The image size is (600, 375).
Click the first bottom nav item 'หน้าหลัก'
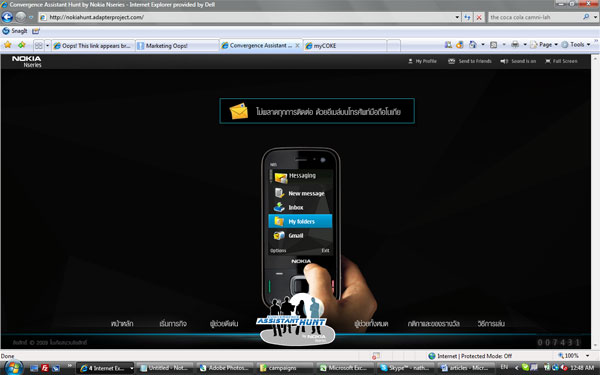(x=122, y=324)
